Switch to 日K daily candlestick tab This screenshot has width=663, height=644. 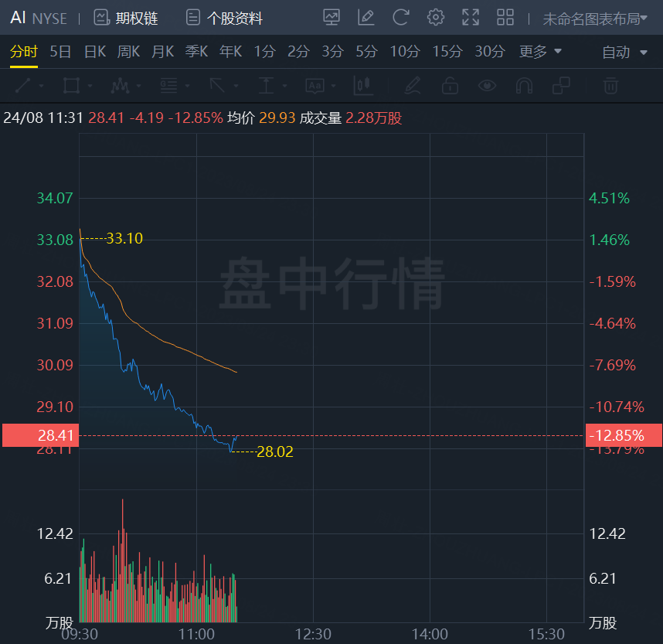point(94,52)
